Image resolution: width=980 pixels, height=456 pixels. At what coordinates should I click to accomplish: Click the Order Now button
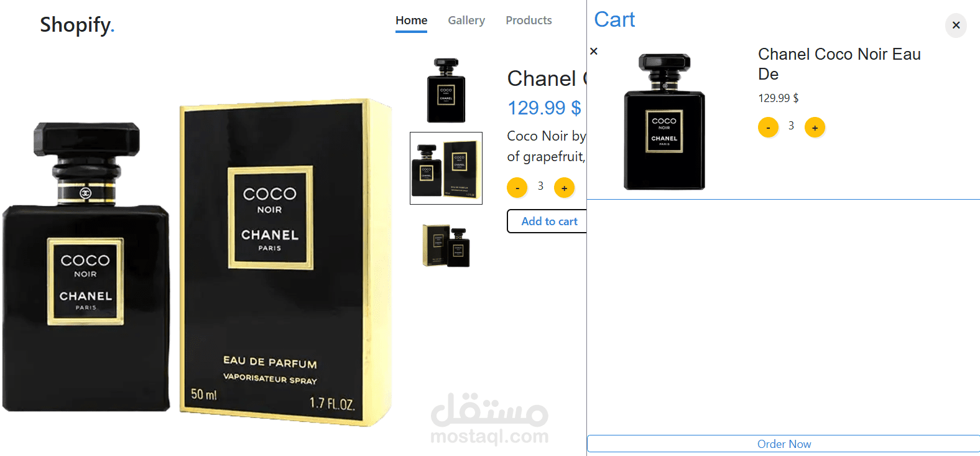[784, 444]
